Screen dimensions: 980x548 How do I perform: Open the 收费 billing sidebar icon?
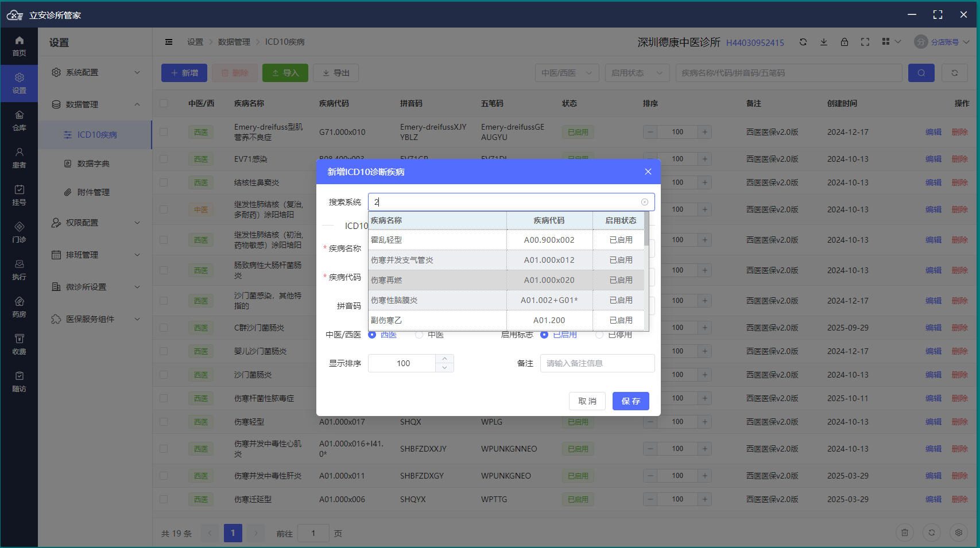(x=19, y=344)
